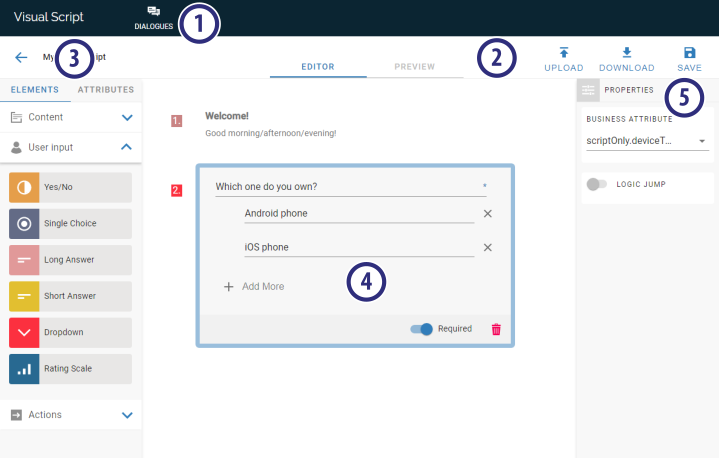Click the Actions arrow icon
This screenshot has height=458, width=719.
(16, 415)
